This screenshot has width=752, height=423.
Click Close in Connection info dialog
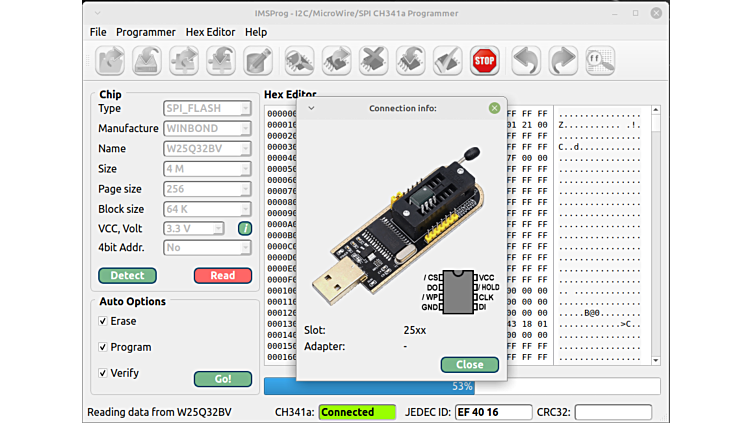coord(469,365)
